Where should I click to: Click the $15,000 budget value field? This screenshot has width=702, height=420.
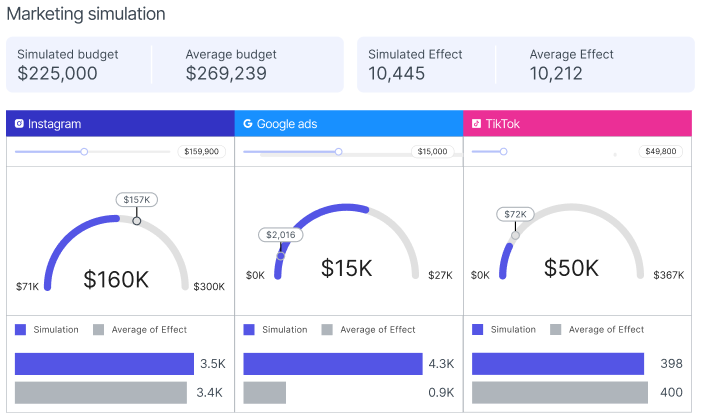(432, 152)
